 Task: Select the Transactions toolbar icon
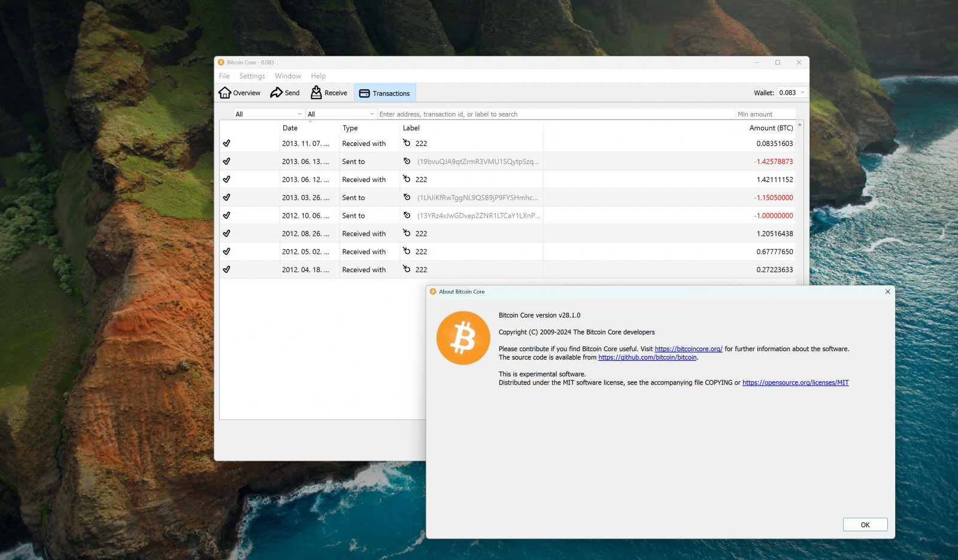(x=364, y=93)
